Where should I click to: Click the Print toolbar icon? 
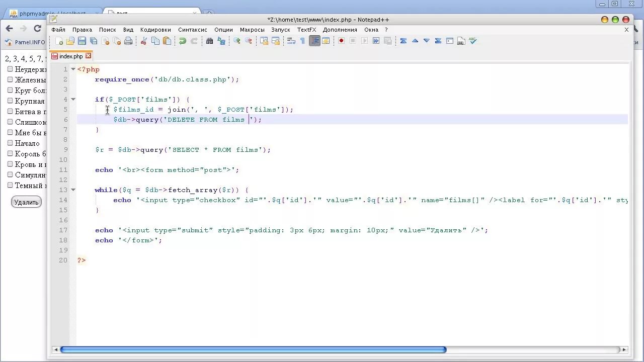pyautogui.click(x=128, y=41)
